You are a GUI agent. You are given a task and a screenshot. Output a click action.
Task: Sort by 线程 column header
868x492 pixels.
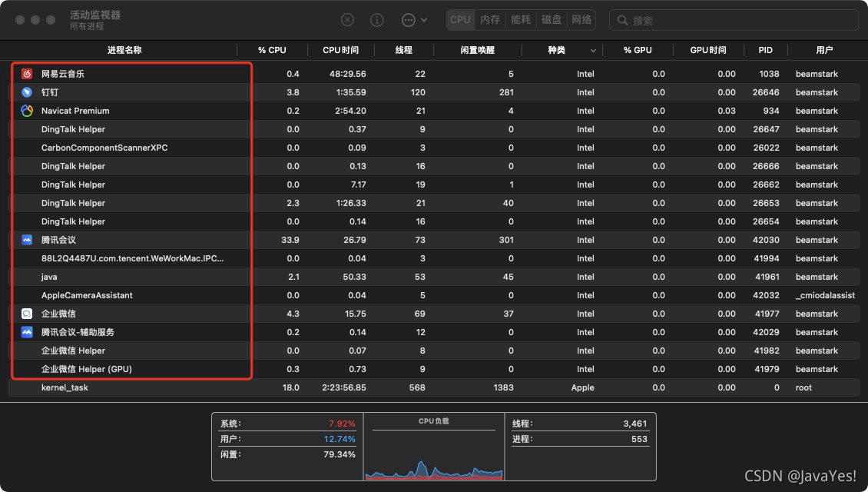[403, 50]
